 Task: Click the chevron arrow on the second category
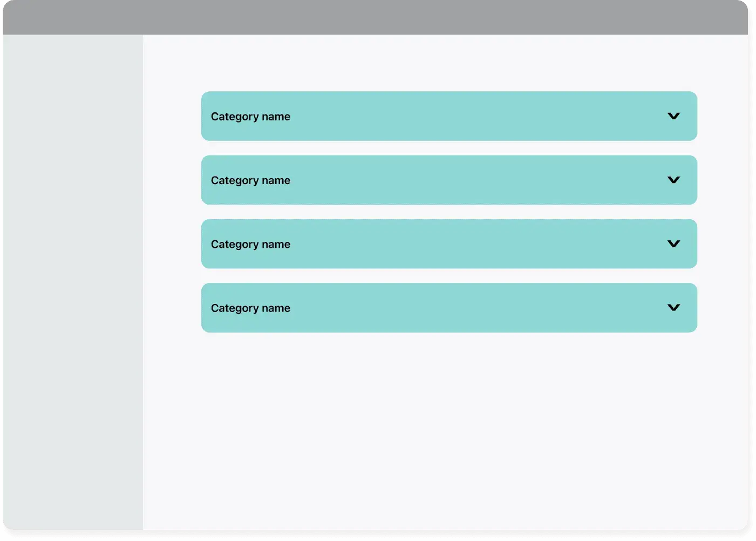click(x=673, y=180)
